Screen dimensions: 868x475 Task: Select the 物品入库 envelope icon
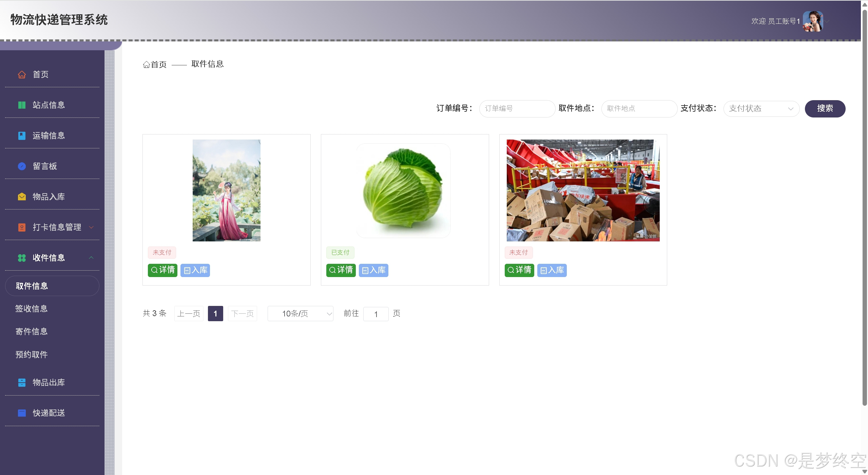[22, 196]
